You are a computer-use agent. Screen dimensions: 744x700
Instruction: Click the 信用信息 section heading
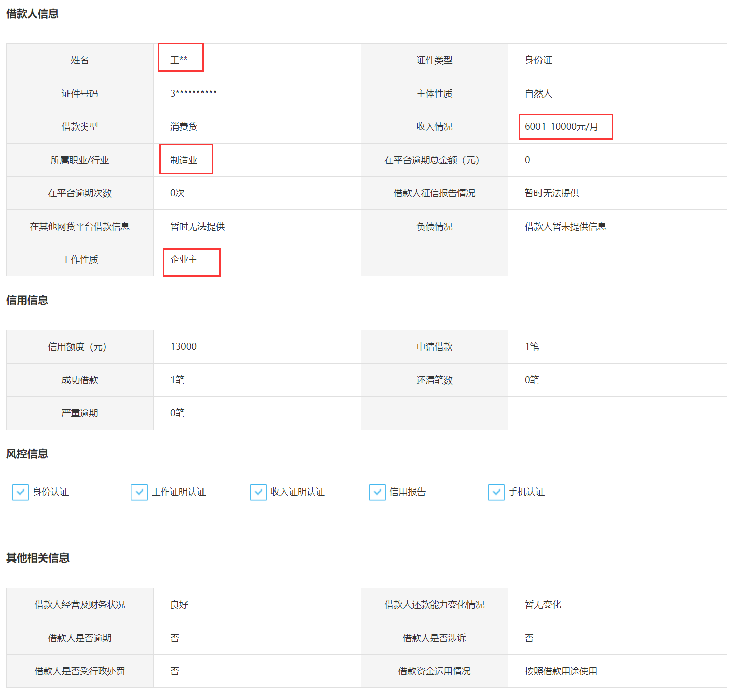[x=27, y=300]
